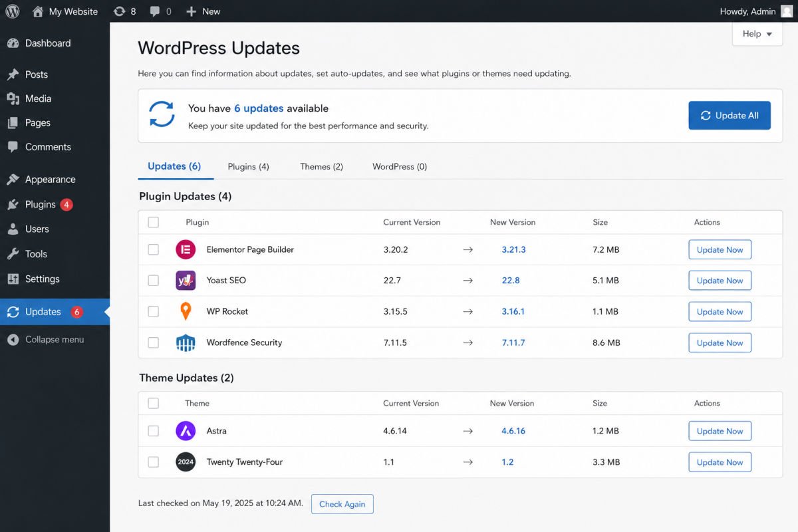Switch to the Updates (6) tab
The image size is (798, 532).
[x=174, y=166]
